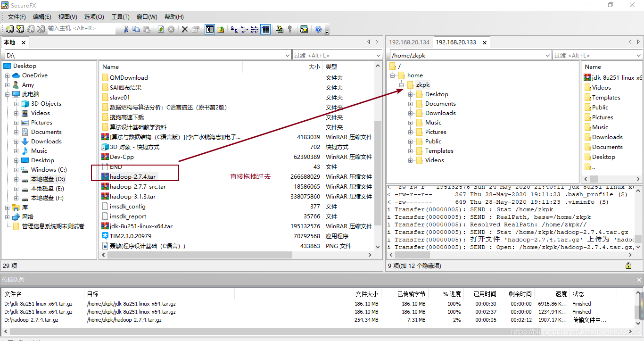
Task: Expand the 3D Objects tree node
Action: pyautogui.click(x=17, y=104)
